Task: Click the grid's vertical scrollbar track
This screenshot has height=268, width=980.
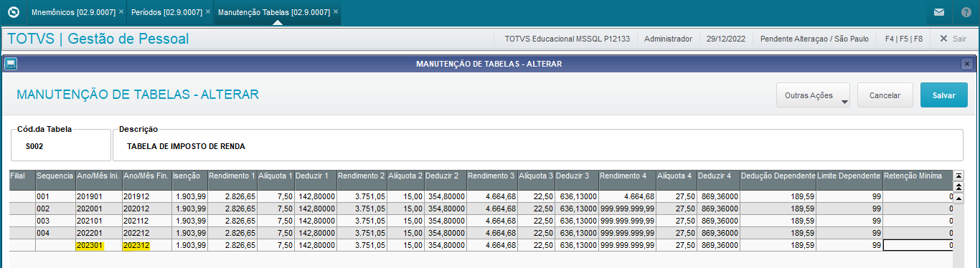Action: click(x=958, y=235)
